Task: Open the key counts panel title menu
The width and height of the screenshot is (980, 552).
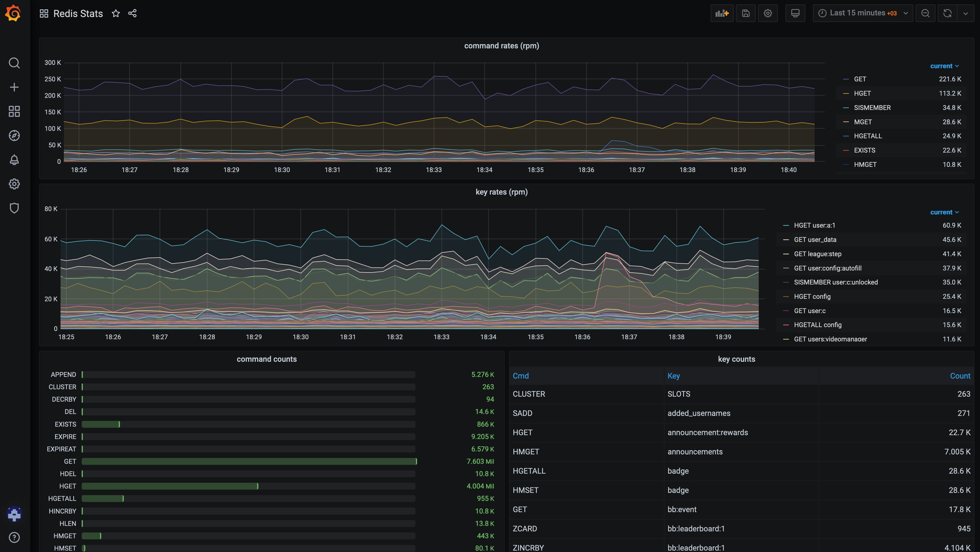Action: pos(736,359)
